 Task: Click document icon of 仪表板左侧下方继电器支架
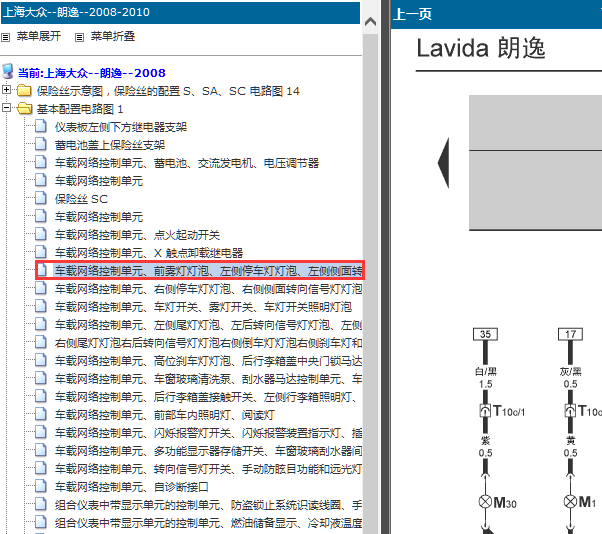[41, 126]
